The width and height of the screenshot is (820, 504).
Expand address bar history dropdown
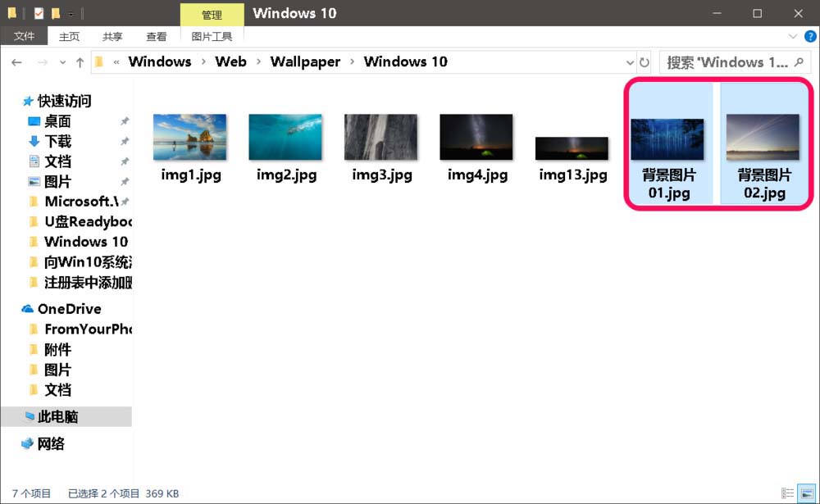(630, 62)
